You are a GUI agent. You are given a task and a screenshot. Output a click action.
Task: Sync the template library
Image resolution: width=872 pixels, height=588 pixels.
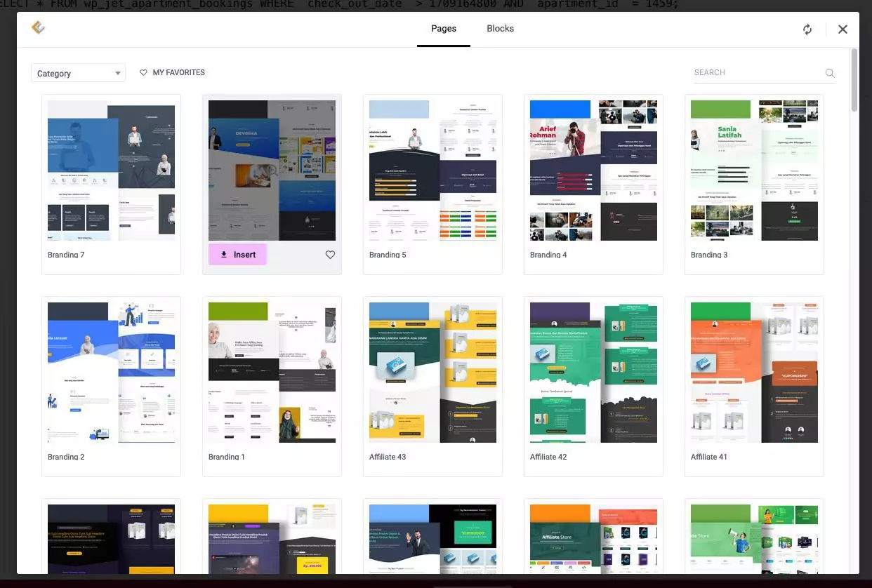tap(807, 29)
